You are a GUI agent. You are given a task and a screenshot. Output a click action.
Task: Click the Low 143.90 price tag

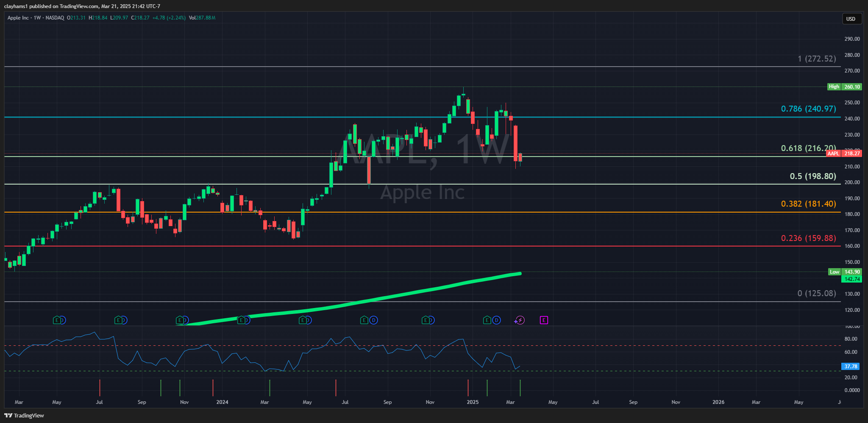pos(845,272)
